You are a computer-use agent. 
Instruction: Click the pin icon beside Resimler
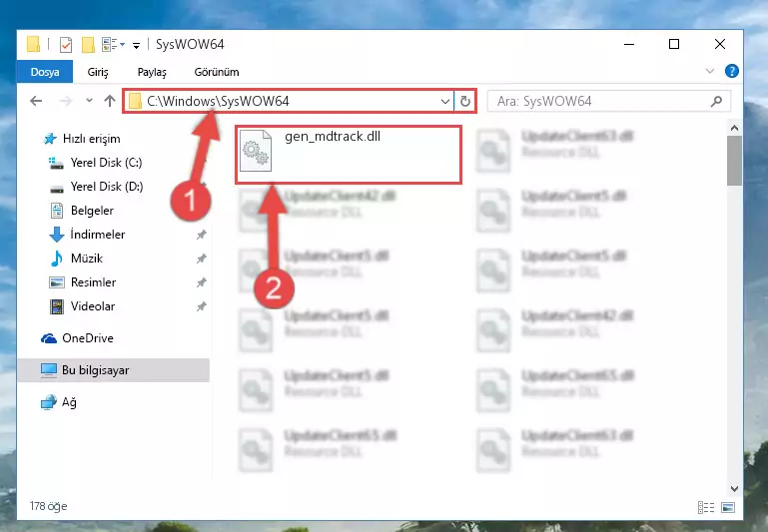click(202, 282)
